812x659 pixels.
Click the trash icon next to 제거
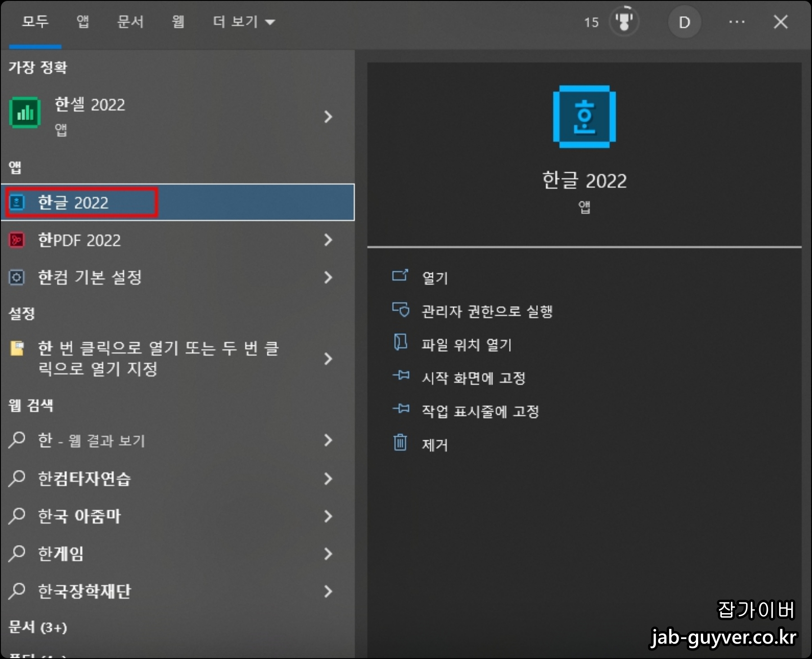pos(400,442)
